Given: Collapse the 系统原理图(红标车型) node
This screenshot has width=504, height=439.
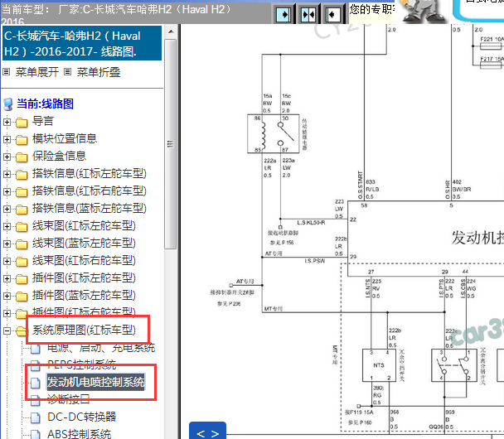Looking at the screenshot, I should (x=7, y=330).
